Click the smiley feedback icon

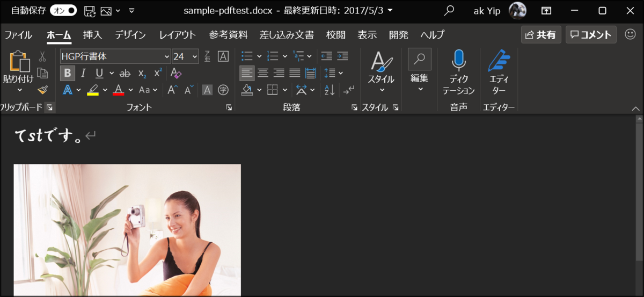631,34
